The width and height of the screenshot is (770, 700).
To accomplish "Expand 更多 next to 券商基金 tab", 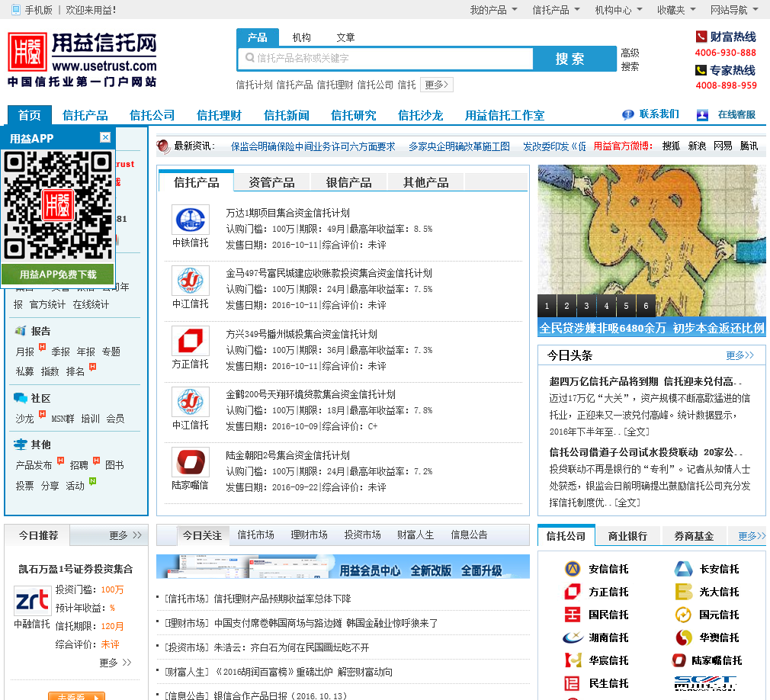I will pos(752,536).
